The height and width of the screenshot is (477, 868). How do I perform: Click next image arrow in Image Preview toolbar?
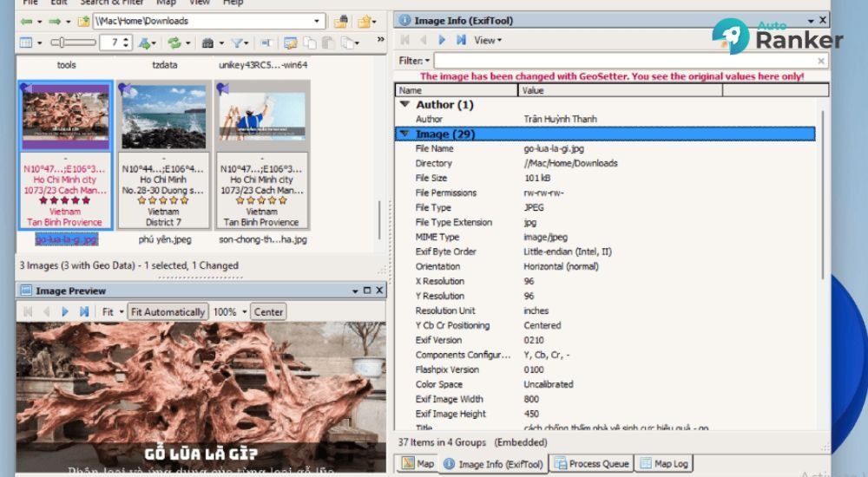pos(65,311)
